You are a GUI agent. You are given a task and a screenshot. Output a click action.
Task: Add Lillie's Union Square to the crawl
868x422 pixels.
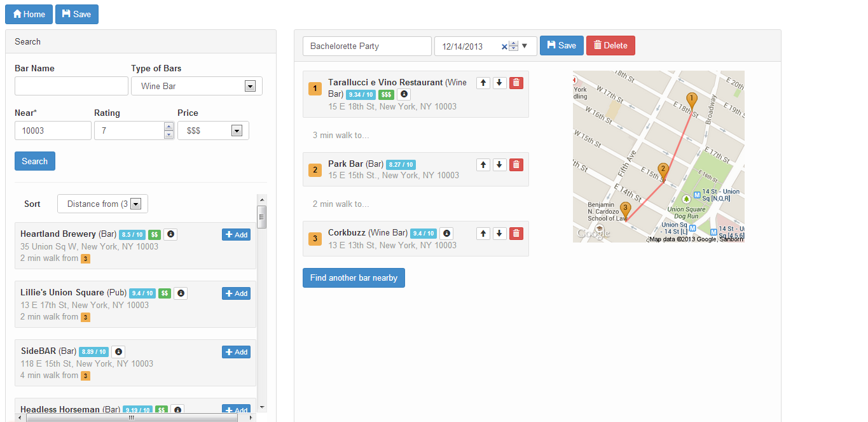tap(236, 293)
